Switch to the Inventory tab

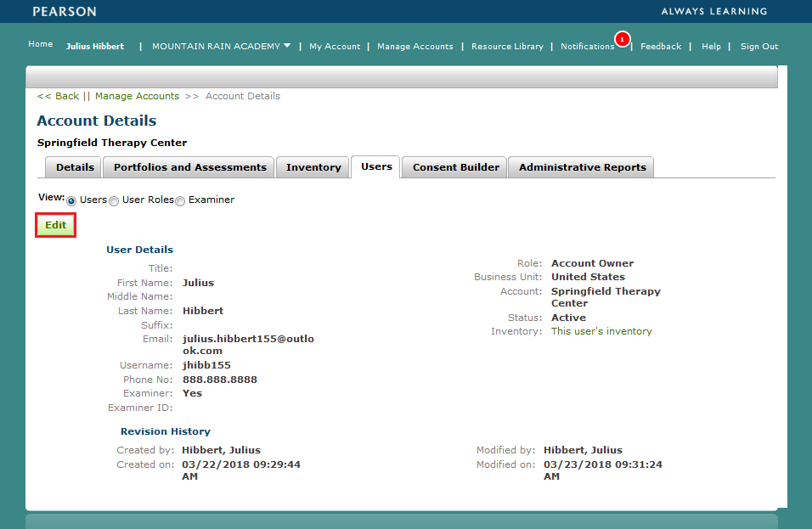[x=313, y=167]
